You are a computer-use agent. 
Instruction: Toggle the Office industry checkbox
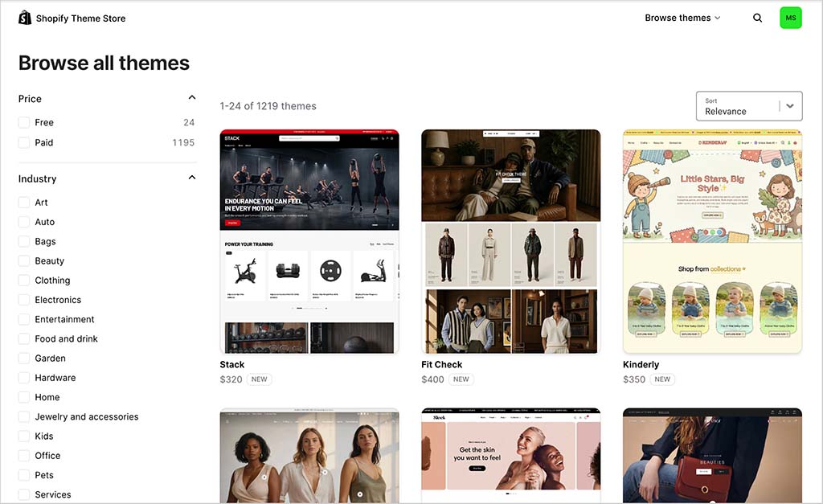coord(24,455)
